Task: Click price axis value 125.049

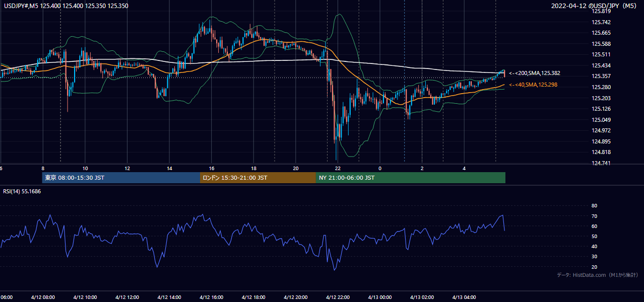Action: point(601,120)
